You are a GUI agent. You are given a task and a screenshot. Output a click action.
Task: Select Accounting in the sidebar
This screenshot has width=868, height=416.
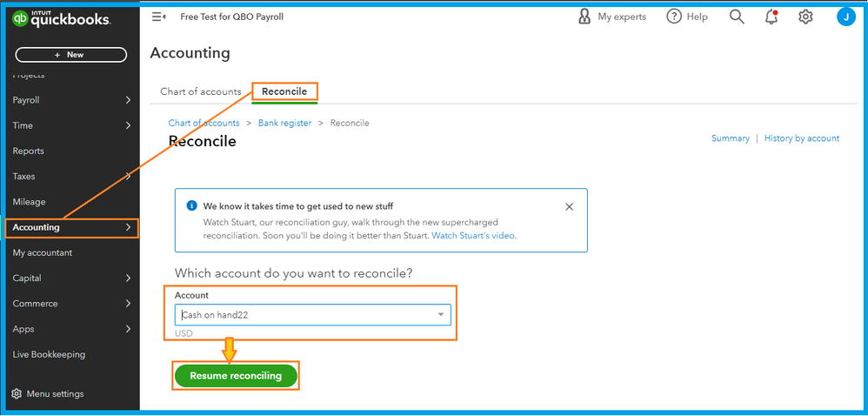click(36, 227)
